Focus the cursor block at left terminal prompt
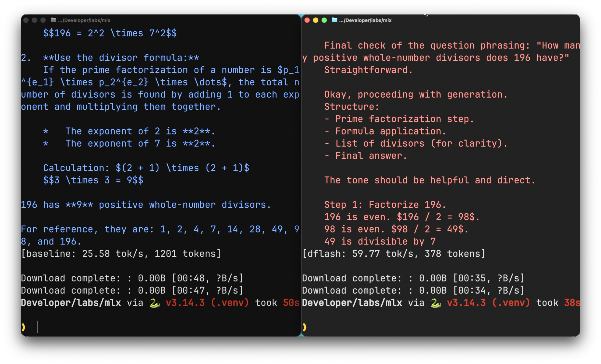The height and width of the screenshot is (364, 601). click(x=35, y=327)
